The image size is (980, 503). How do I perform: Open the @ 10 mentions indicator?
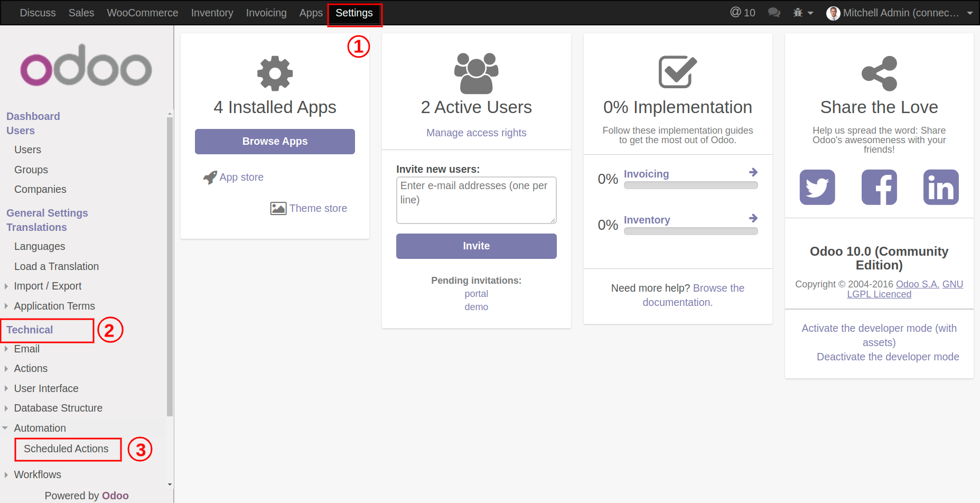pos(742,13)
